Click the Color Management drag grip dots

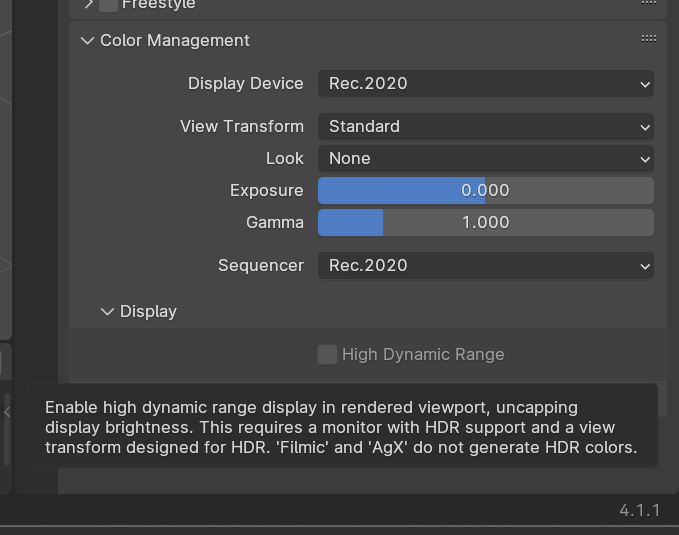(x=649, y=39)
